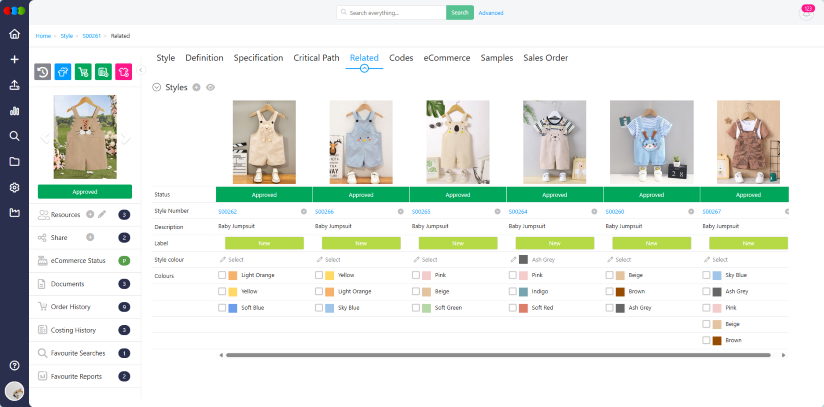Click the pencil edit icon beside Resources

coord(102,214)
